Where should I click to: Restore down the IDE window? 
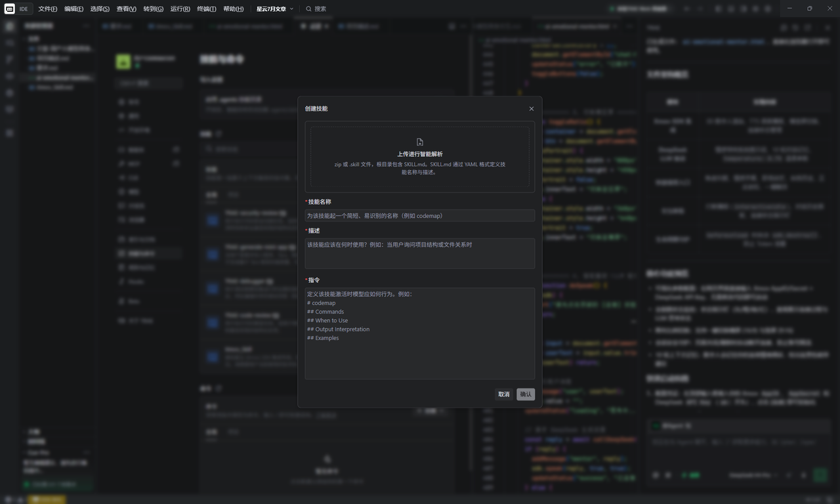809,9
